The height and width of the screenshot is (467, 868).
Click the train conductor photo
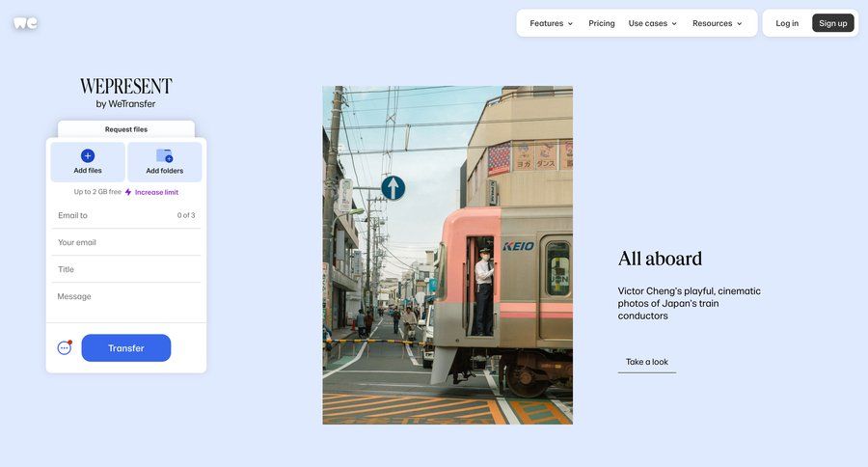[x=448, y=255]
